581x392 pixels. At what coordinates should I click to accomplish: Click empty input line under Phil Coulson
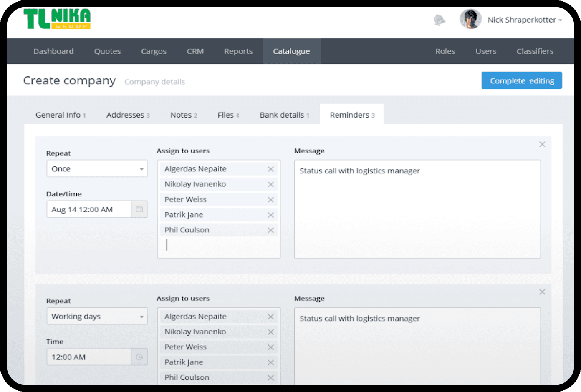tap(219, 245)
